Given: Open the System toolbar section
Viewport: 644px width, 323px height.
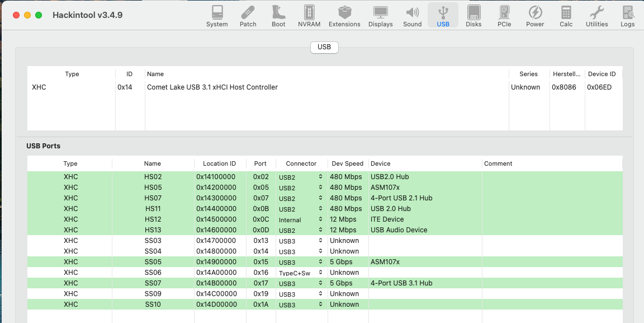Looking at the screenshot, I should [x=216, y=16].
